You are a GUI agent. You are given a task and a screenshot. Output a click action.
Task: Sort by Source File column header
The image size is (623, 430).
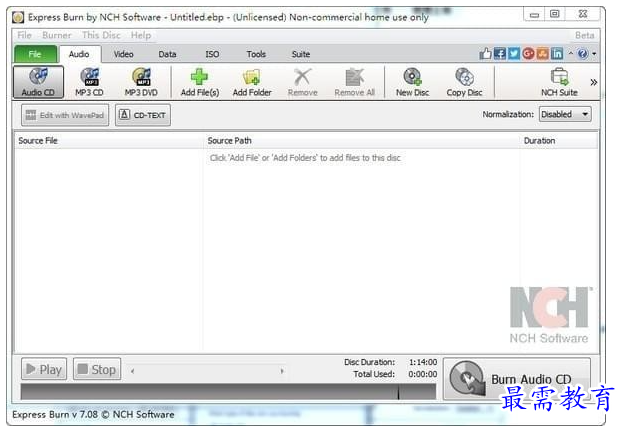pyautogui.click(x=109, y=141)
